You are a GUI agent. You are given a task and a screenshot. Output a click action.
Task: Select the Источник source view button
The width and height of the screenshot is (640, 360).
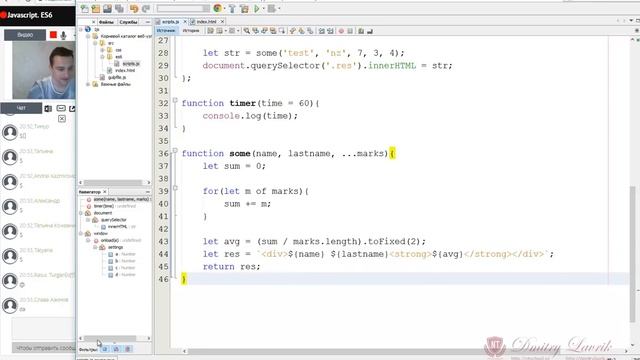coord(166,31)
